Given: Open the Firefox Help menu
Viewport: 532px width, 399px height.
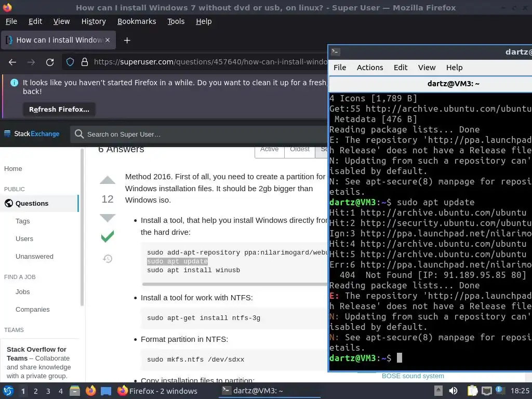Looking at the screenshot, I should coord(204,21).
